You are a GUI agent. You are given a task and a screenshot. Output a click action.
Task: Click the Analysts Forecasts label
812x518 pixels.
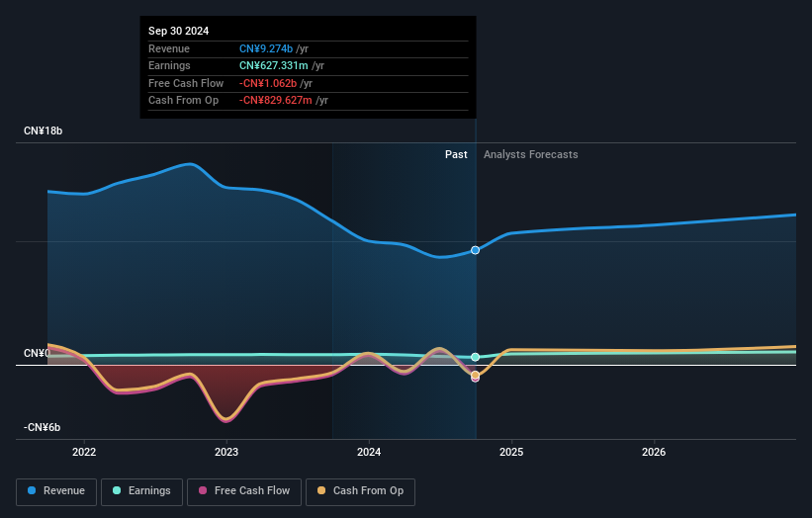coord(531,155)
